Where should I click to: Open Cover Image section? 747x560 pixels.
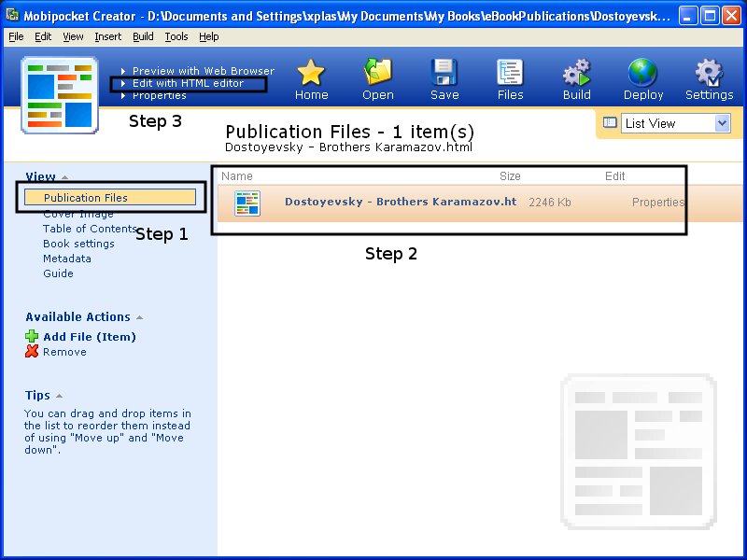click(x=78, y=214)
